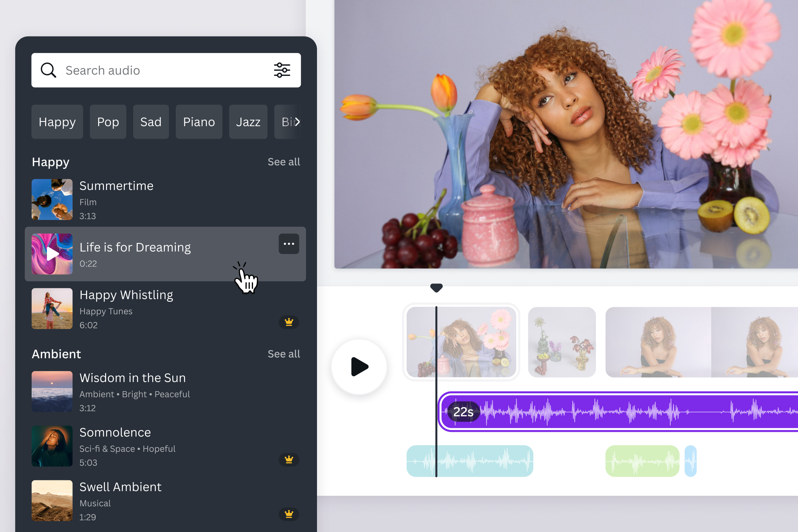798x532 pixels.
Task: Click 'See all' for Happy category
Action: click(x=283, y=161)
